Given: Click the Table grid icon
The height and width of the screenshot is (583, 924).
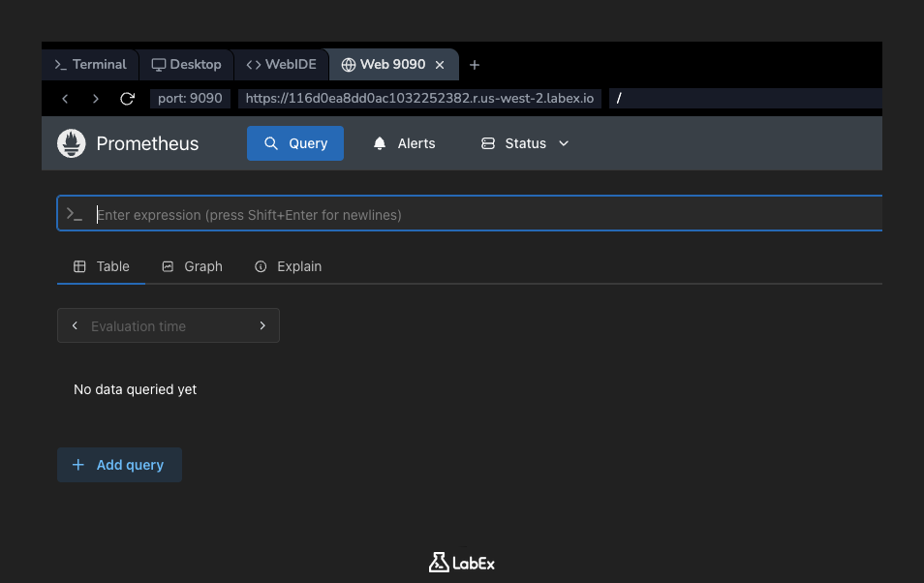Looking at the screenshot, I should pyautogui.click(x=80, y=265).
